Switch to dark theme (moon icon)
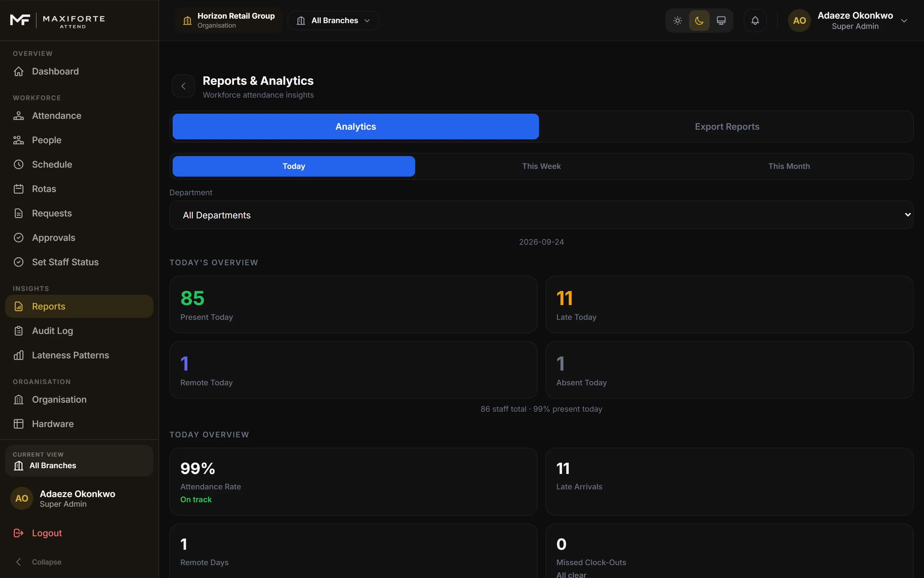 click(699, 21)
